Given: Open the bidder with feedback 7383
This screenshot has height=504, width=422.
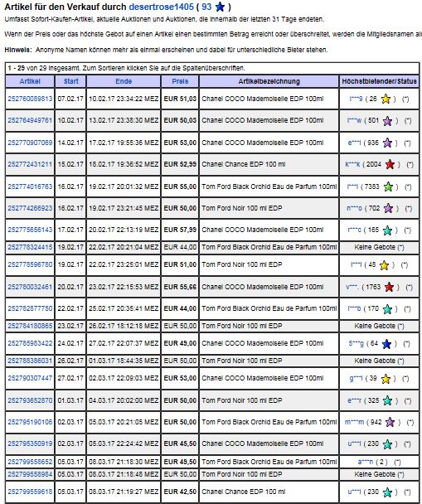Looking at the screenshot, I should coord(352,187).
